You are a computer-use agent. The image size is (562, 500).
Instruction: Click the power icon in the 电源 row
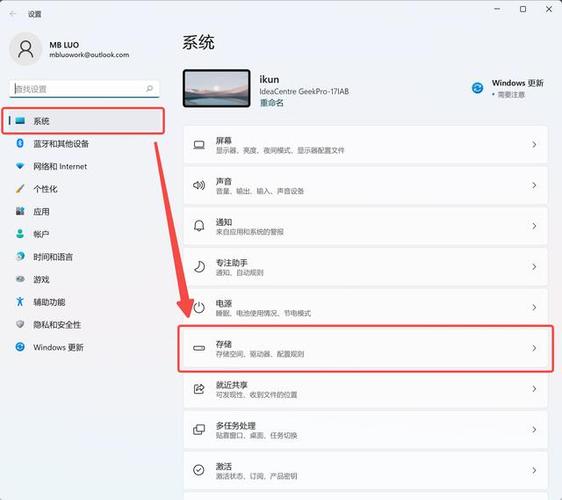199,307
